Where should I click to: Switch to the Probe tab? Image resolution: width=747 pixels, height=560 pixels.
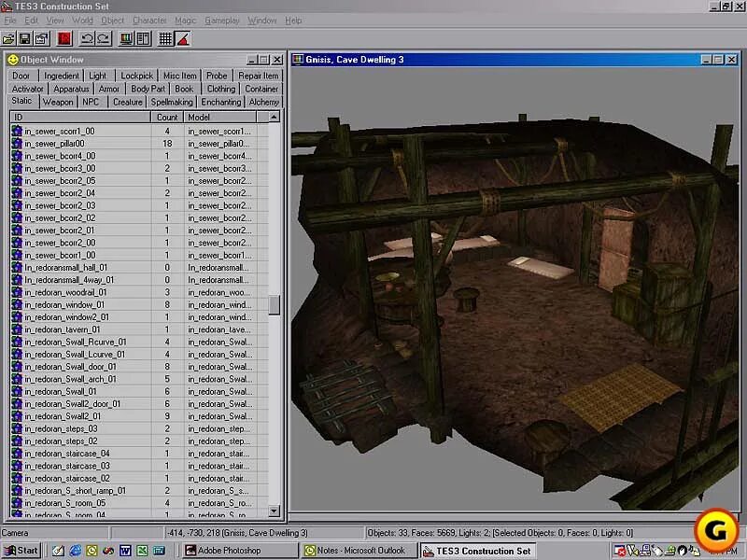(x=217, y=76)
